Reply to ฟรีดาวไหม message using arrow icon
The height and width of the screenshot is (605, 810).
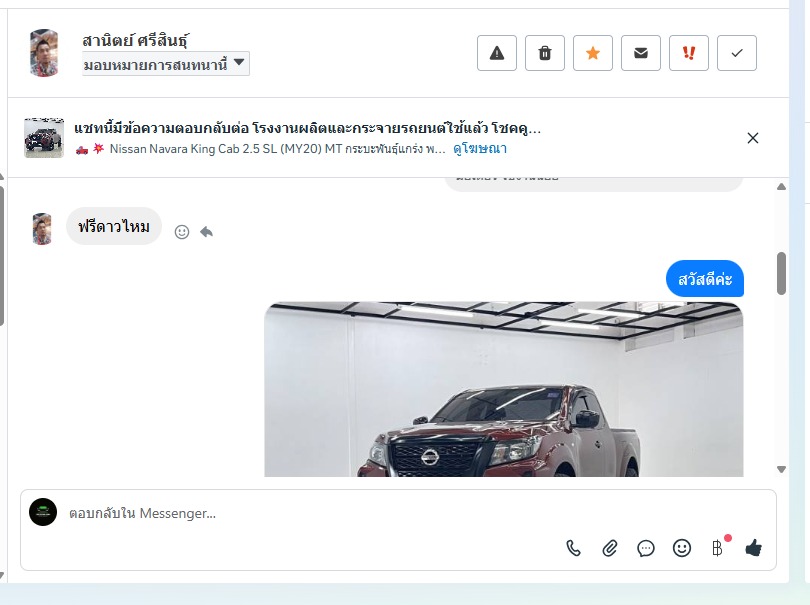point(207,231)
